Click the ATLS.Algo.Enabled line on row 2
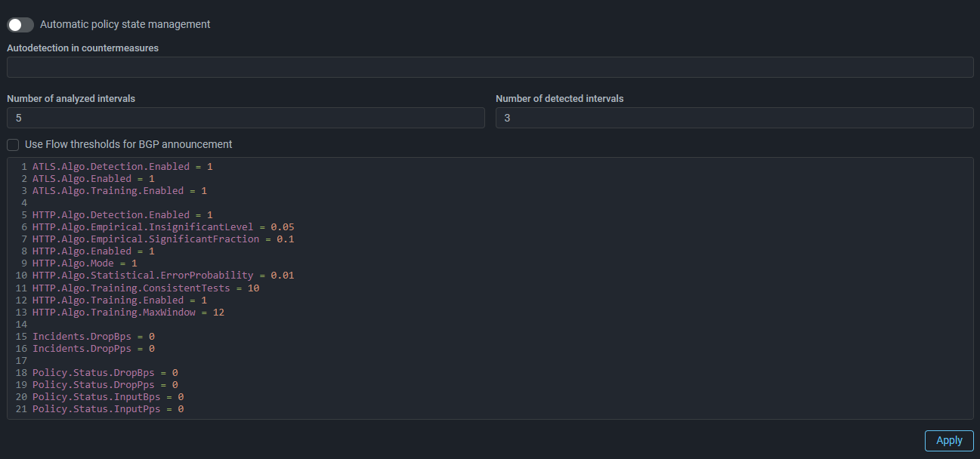980x459 pixels. [93, 179]
